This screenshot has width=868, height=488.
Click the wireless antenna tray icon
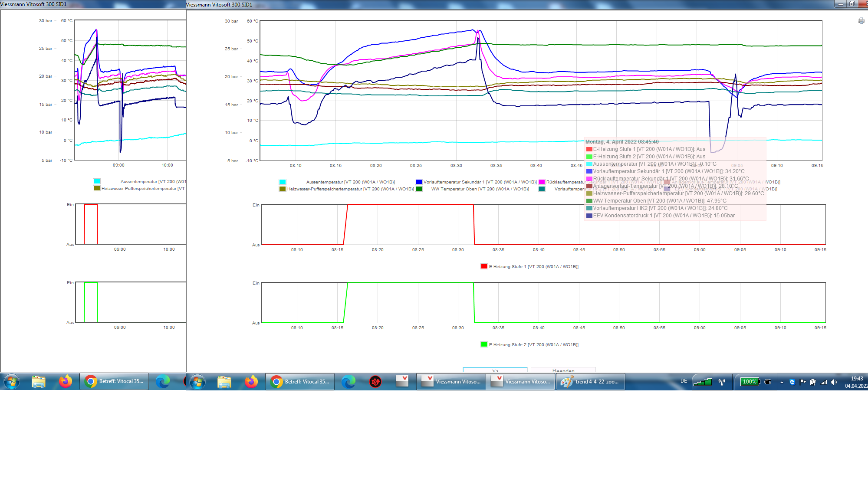pos(722,382)
